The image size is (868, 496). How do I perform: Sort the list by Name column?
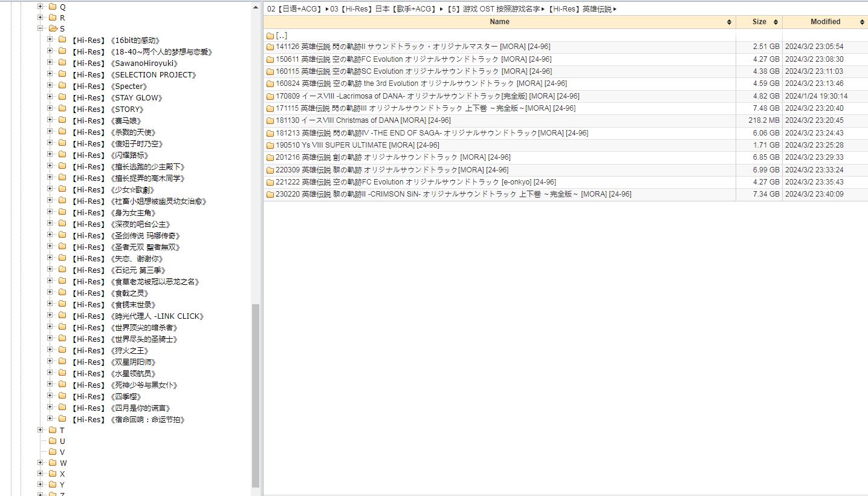pos(499,22)
